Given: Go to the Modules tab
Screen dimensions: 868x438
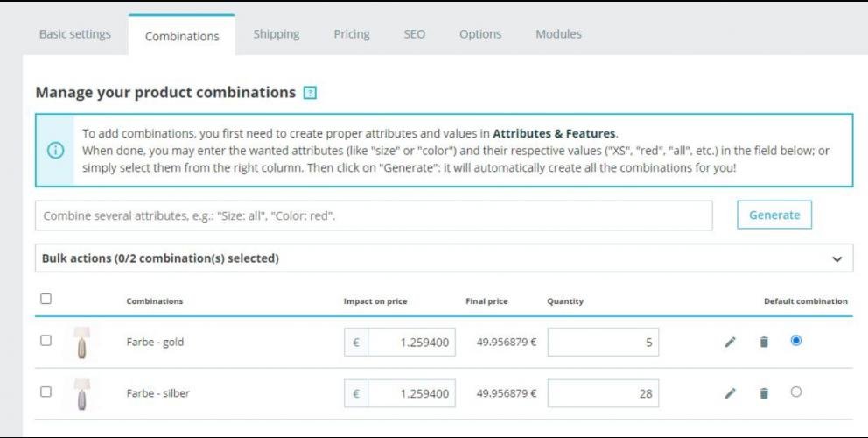Looking at the screenshot, I should point(558,34).
